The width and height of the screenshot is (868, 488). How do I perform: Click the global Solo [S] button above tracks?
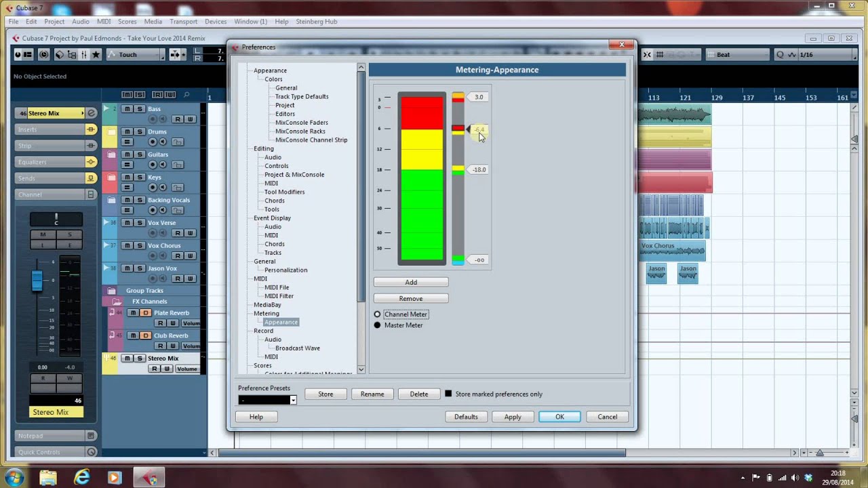[140, 95]
